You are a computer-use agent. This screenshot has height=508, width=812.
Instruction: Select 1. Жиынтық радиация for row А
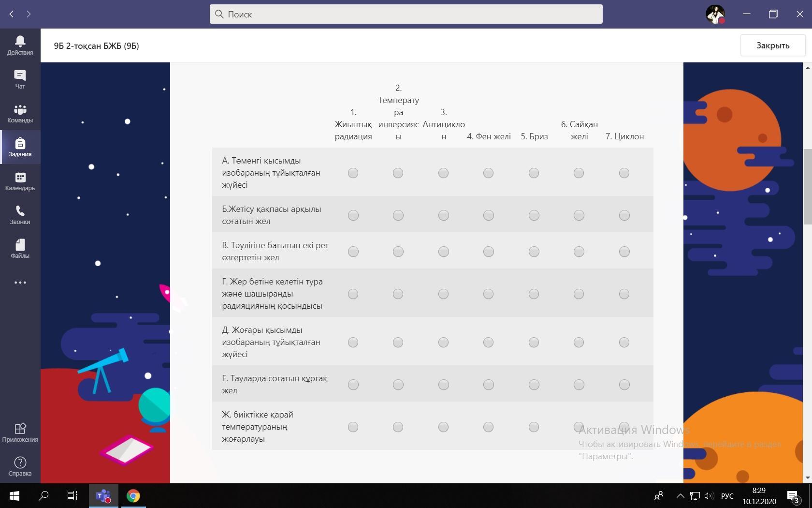click(x=353, y=173)
